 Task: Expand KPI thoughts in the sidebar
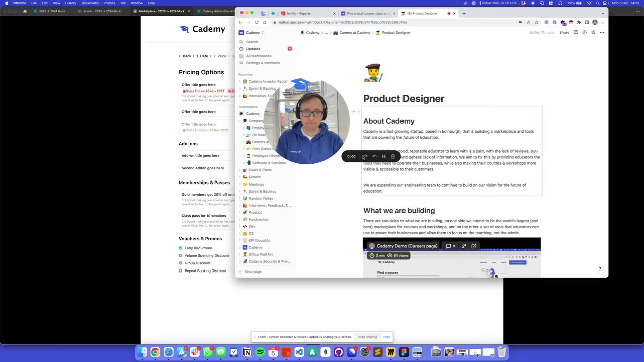(240, 240)
